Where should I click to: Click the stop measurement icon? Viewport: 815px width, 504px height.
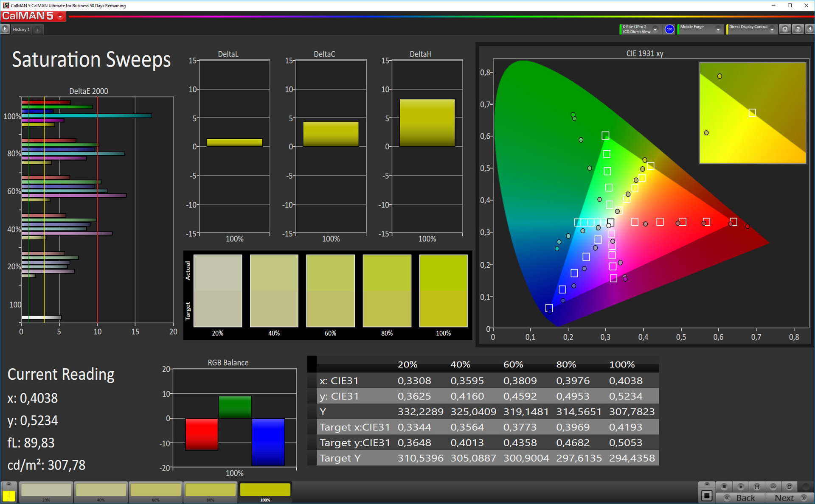(x=724, y=487)
